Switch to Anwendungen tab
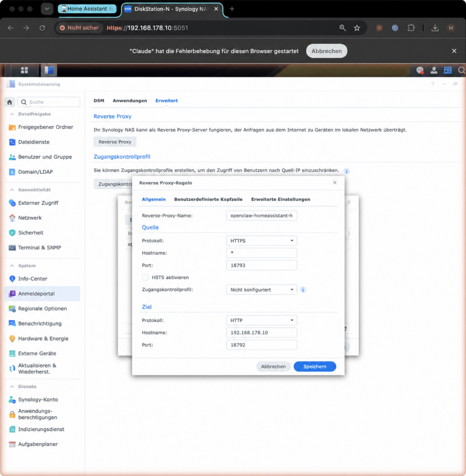The height and width of the screenshot is (476, 466). click(130, 100)
